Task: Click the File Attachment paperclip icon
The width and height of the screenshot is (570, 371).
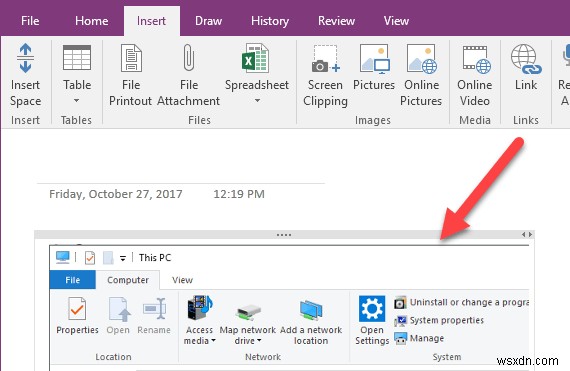Action: tap(188, 57)
